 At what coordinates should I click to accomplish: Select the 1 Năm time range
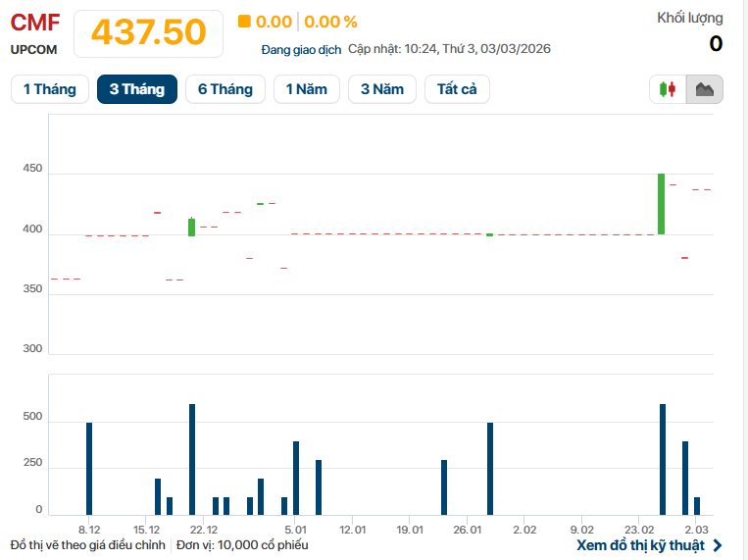pos(306,89)
